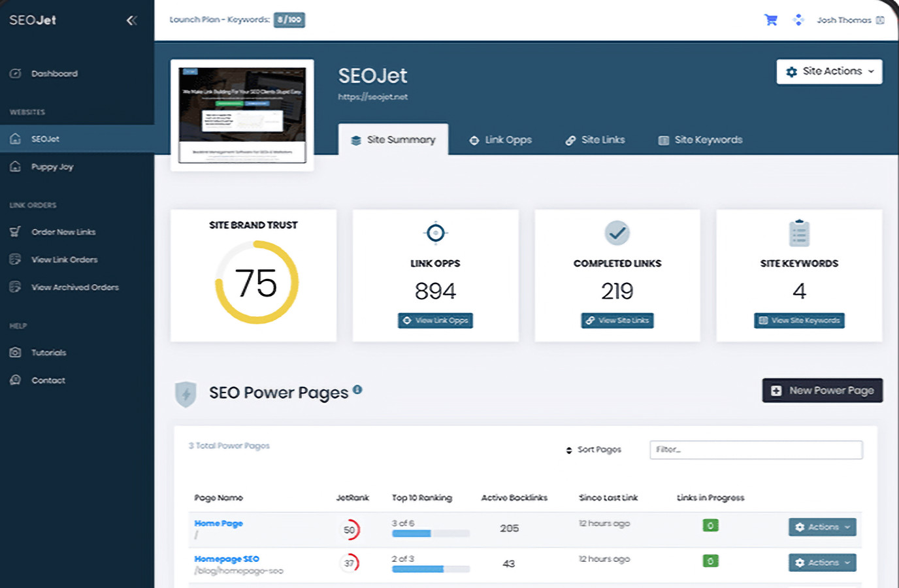Click the Site Brand Trust 75 gauge
Image resolution: width=899 pixels, height=588 pixels.
[x=257, y=282]
